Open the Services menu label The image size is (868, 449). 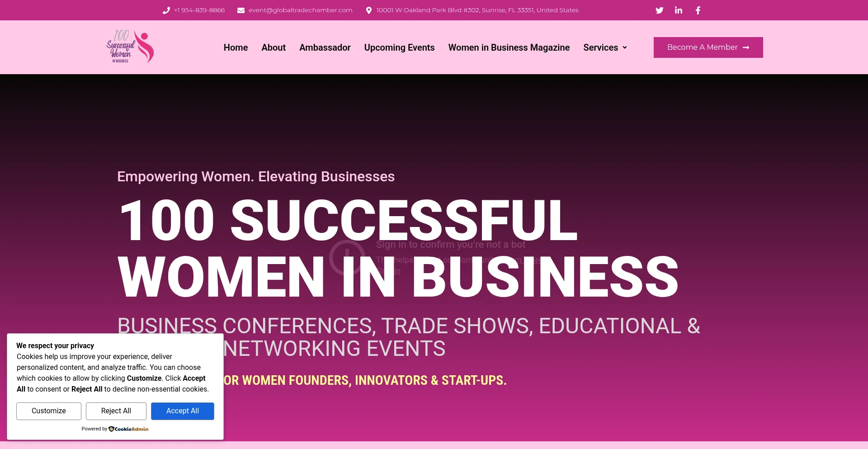600,47
